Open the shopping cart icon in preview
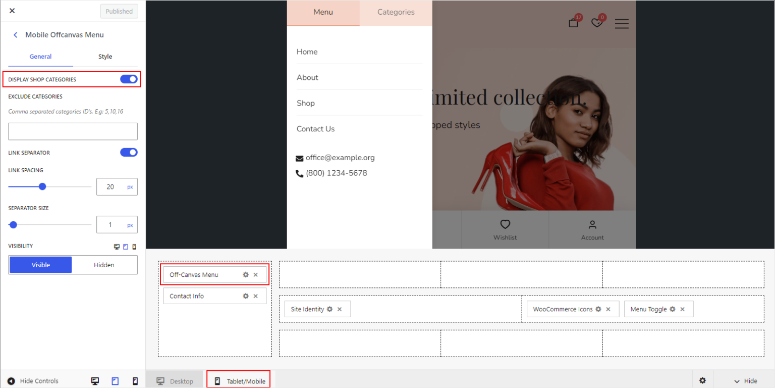775x388 pixels. point(573,22)
